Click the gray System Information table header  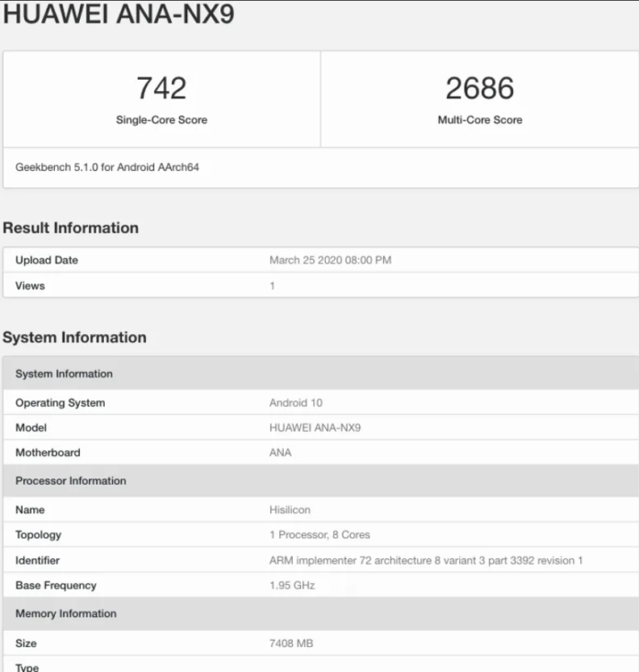pyautogui.click(x=64, y=375)
